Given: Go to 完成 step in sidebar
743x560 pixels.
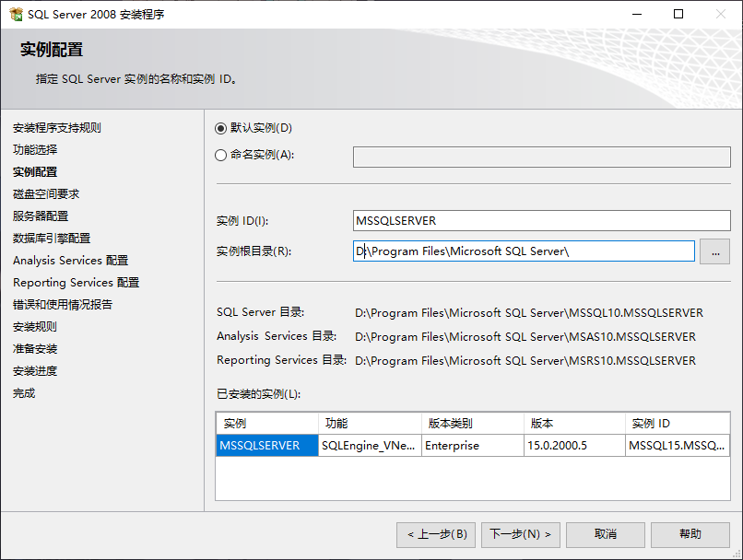Looking at the screenshot, I should [24, 393].
